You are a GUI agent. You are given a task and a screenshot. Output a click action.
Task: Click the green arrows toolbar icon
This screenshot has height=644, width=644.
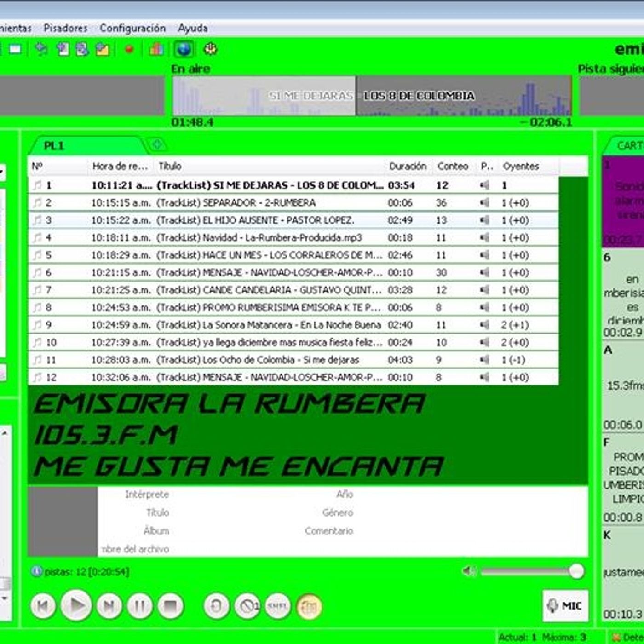pyautogui.click(x=41, y=49)
